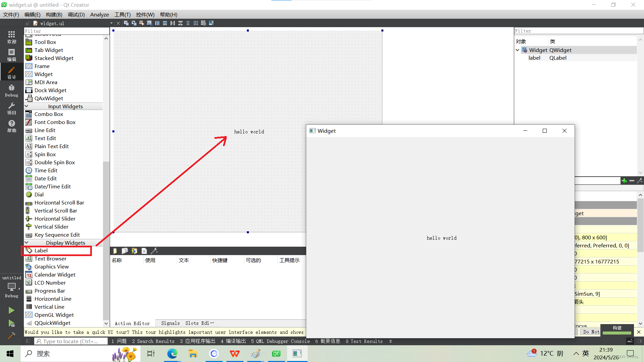Open Debug mode in mode sidebar

[x=12, y=90]
